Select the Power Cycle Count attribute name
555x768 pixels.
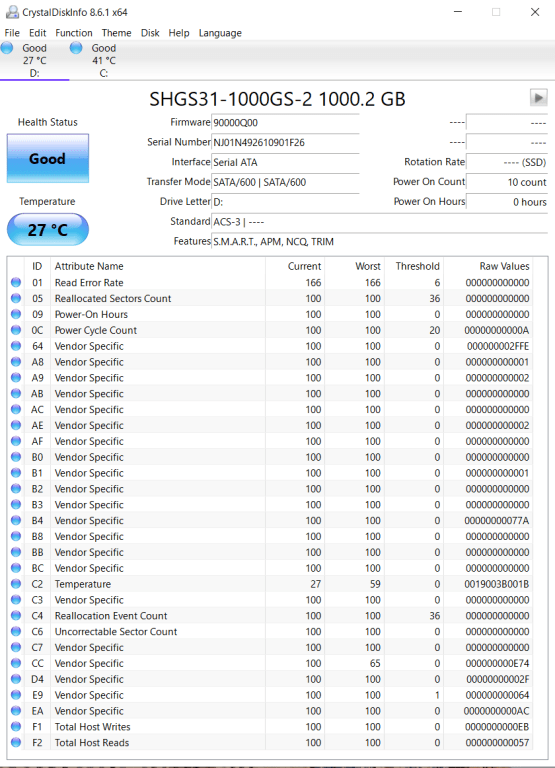[96, 330]
